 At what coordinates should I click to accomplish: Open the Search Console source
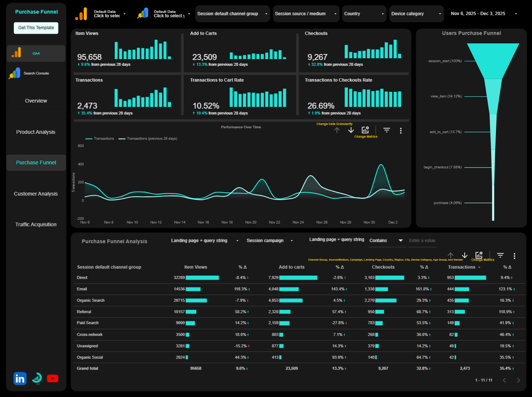36,73
